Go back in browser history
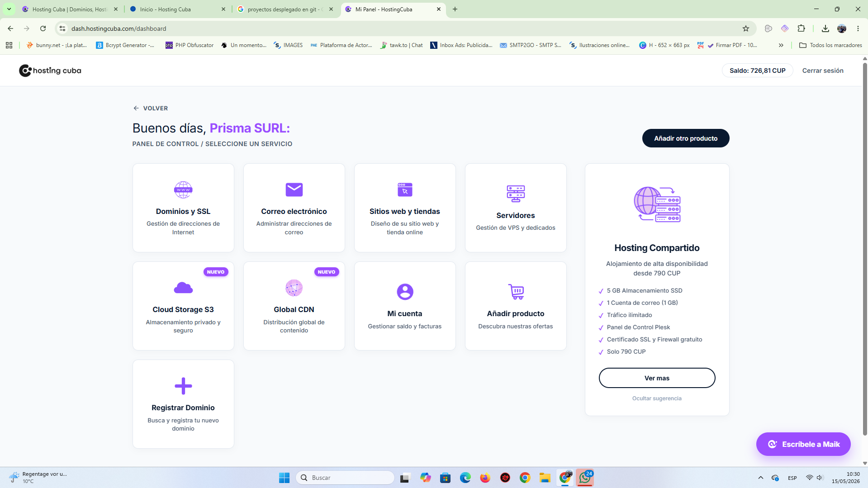 (x=10, y=28)
